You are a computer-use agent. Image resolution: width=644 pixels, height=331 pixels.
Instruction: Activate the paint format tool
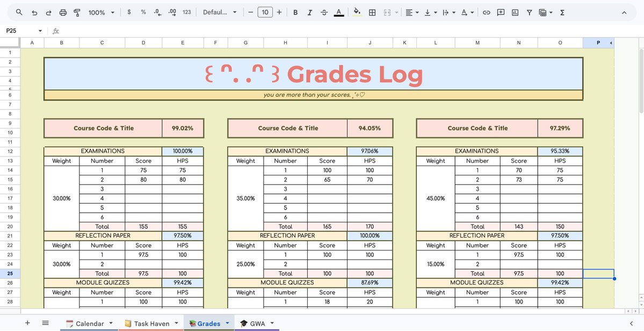[x=77, y=12]
